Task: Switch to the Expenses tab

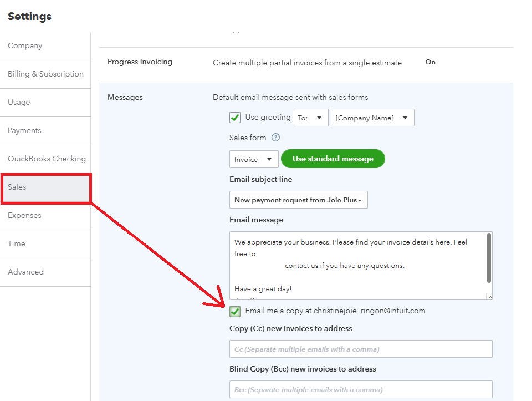Action: click(x=24, y=216)
